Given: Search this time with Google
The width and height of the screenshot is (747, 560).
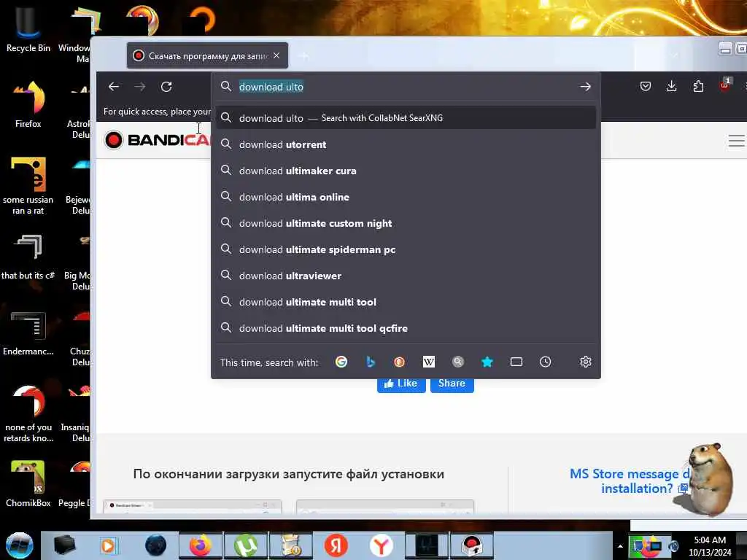Looking at the screenshot, I should [341, 362].
